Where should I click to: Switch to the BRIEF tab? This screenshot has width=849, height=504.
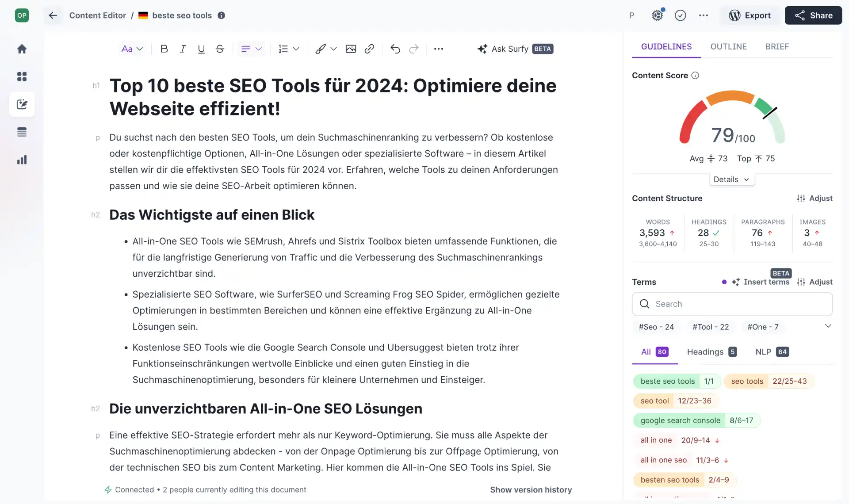click(x=777, y=47)
